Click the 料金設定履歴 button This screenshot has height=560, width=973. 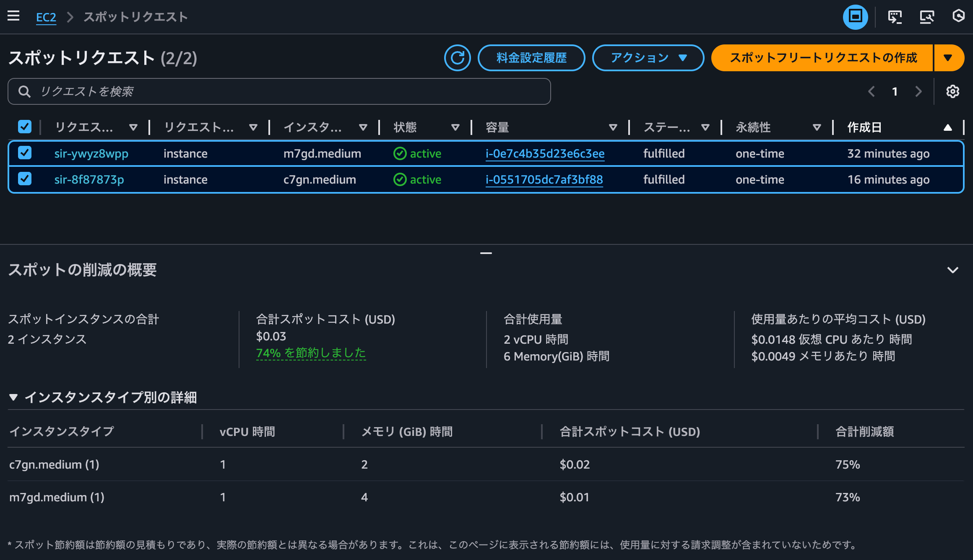tap(531, 58)
